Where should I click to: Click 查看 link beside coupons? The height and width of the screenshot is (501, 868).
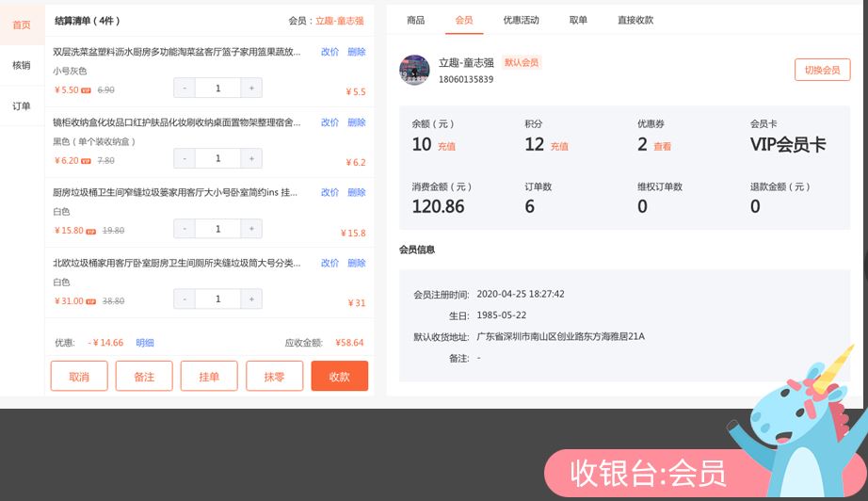pyautogui.click(x=663, y=147)
